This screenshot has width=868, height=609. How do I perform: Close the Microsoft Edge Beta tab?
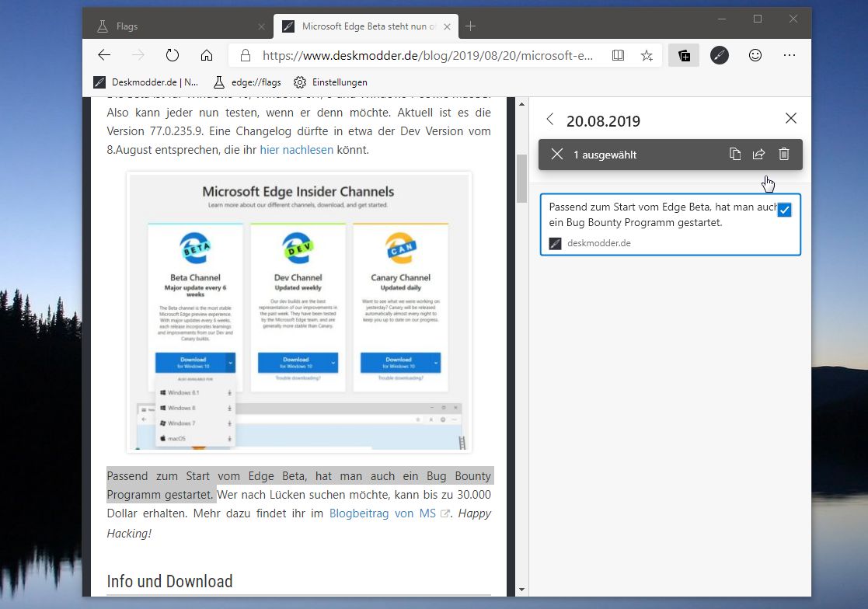pyautogui.click(x=448, y=26)
